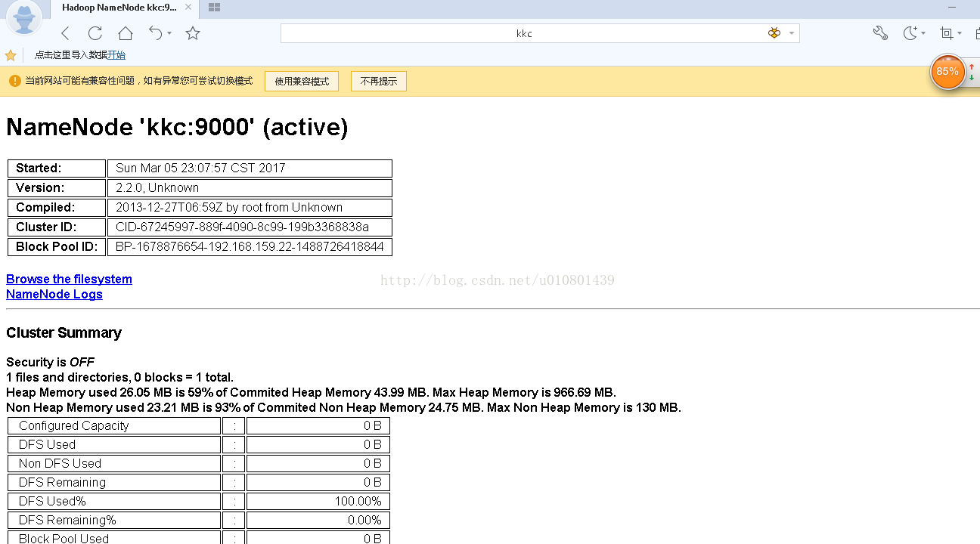Open NameNode Logs link
This screenshot has width=980, height=544.
click(x=54, y=294)
